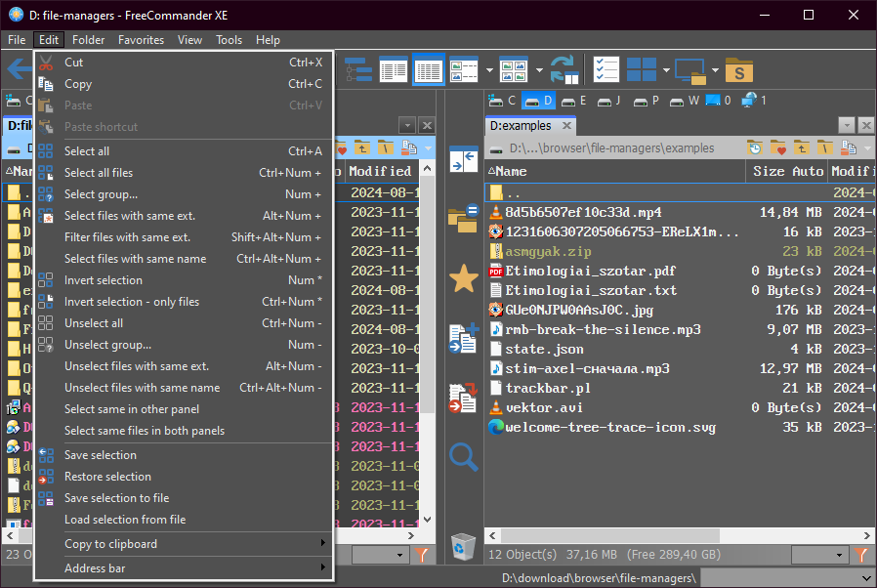Select the D:examples tab
This screenshot has width=877, height=588.
pos(521,125)
